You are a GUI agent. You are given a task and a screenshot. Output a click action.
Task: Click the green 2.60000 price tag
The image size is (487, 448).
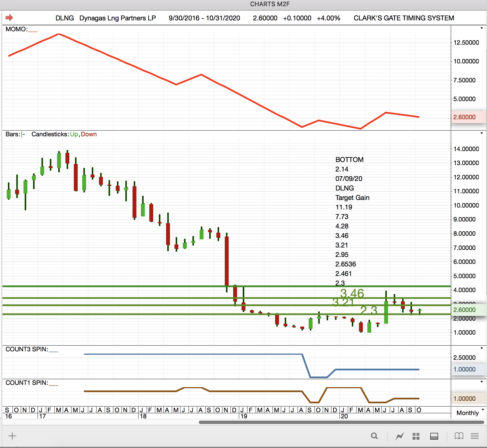pos(469,310)
